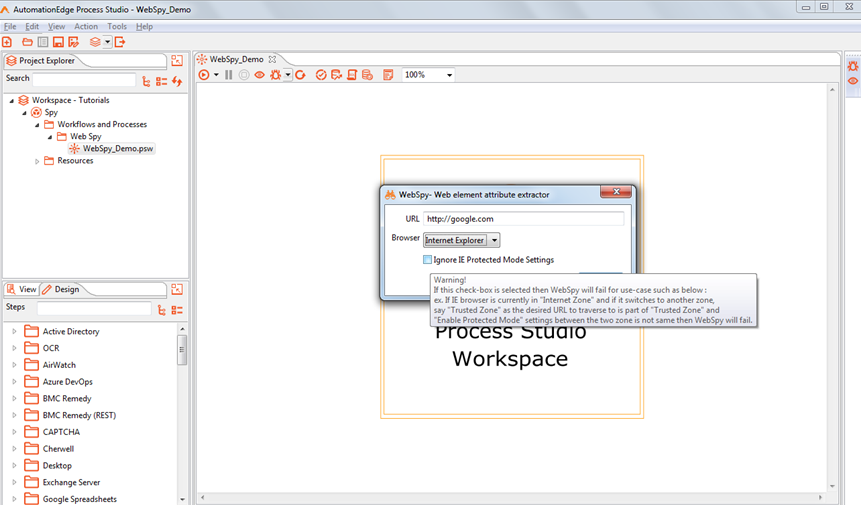Close the WebSpy_Demo editor tab
The width and height of the screenshot is (861, 505).
[272, 59]
